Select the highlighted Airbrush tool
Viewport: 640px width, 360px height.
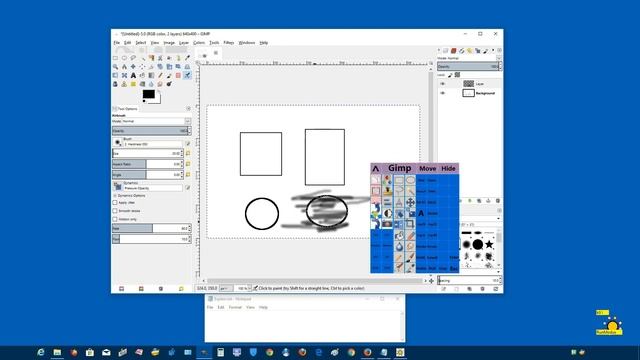(187, 76)
